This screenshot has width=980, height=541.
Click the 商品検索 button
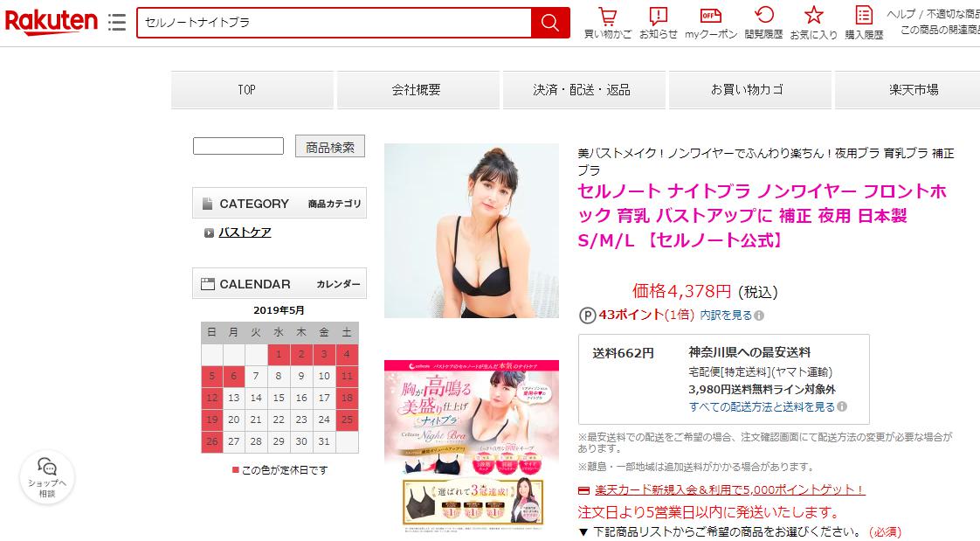tap(330, 146)
